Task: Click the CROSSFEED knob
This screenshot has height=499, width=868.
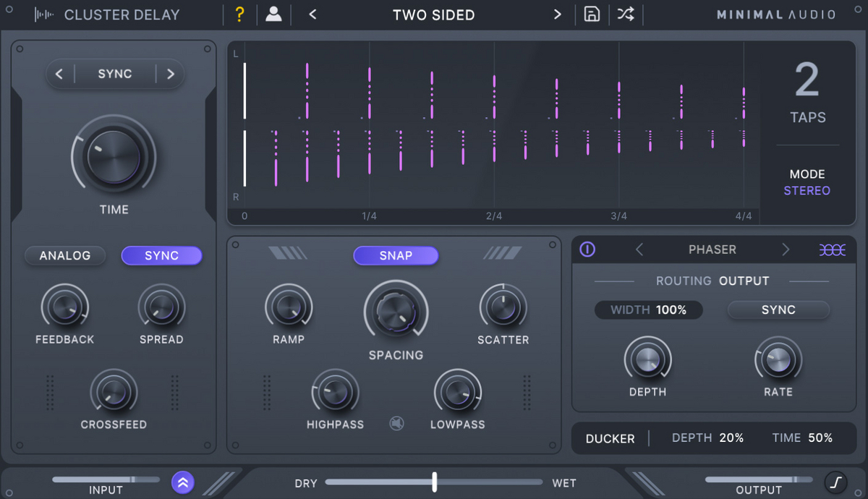Action: pyautogui.click(x=114, y=392)
